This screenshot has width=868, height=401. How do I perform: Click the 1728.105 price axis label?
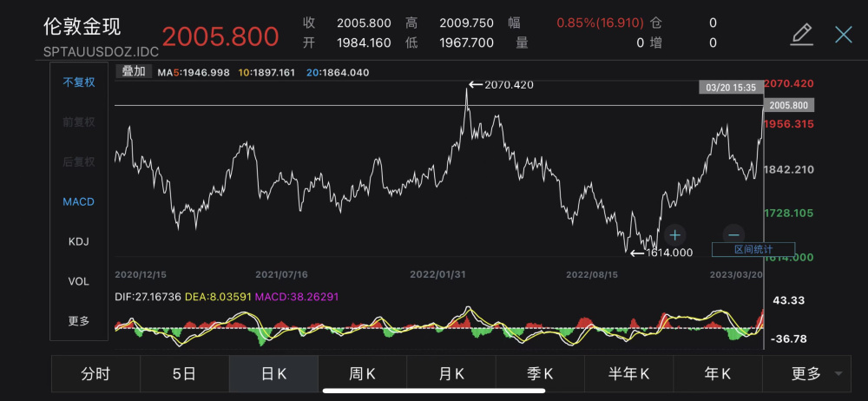pyautogui.click(x=789, y=214)
